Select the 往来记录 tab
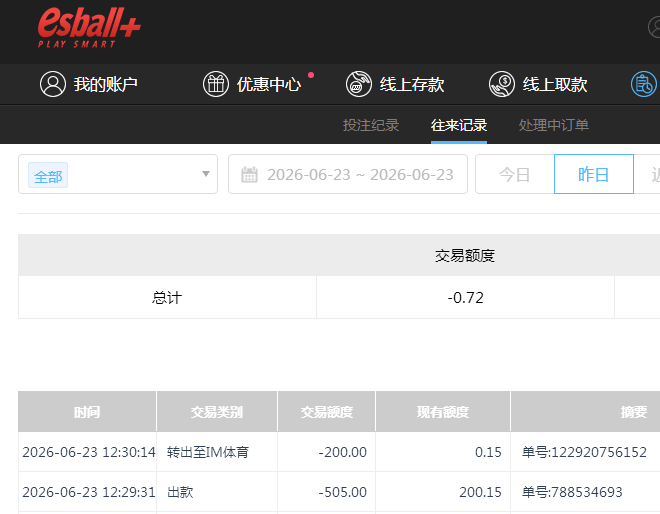This screenshot has width=660, height=514. pyautogui.click(x=459, y=125)
